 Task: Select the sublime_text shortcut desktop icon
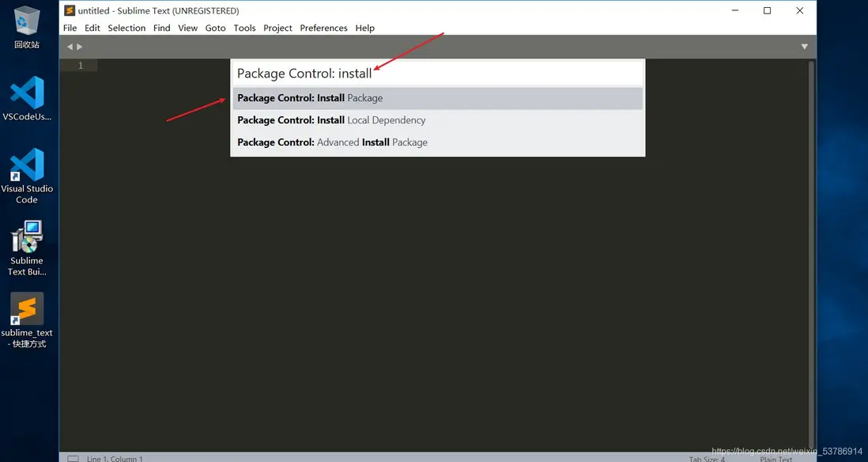27,320
